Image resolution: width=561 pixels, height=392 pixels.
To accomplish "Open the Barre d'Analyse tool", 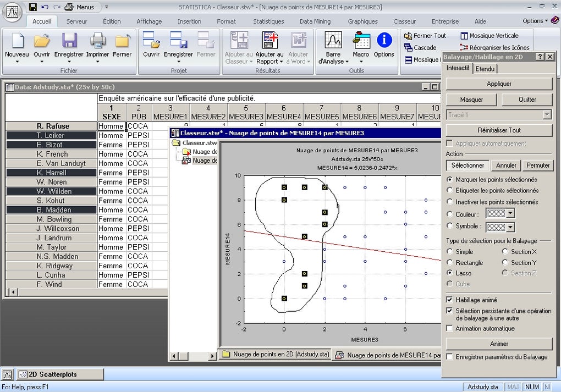I will [333, 41].
